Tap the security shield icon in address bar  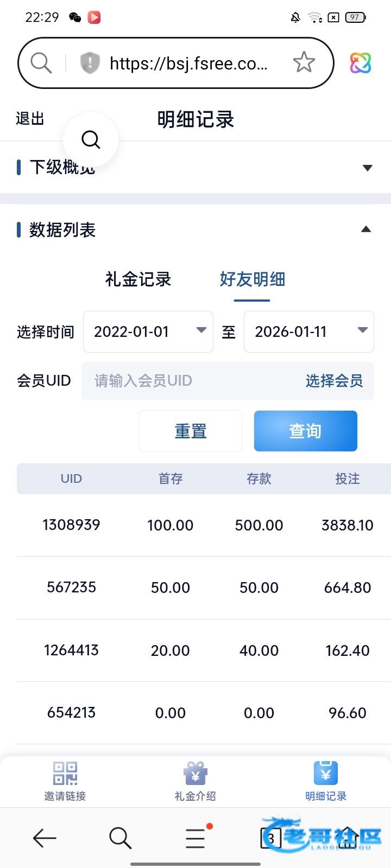pyautogui.click(x=90, y=63)
